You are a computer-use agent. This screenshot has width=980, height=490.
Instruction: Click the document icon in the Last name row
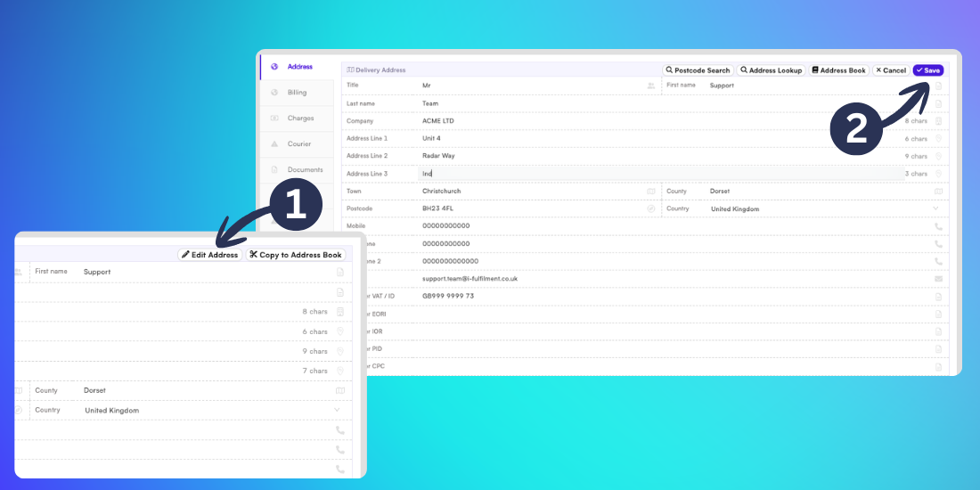coord(938,103)
